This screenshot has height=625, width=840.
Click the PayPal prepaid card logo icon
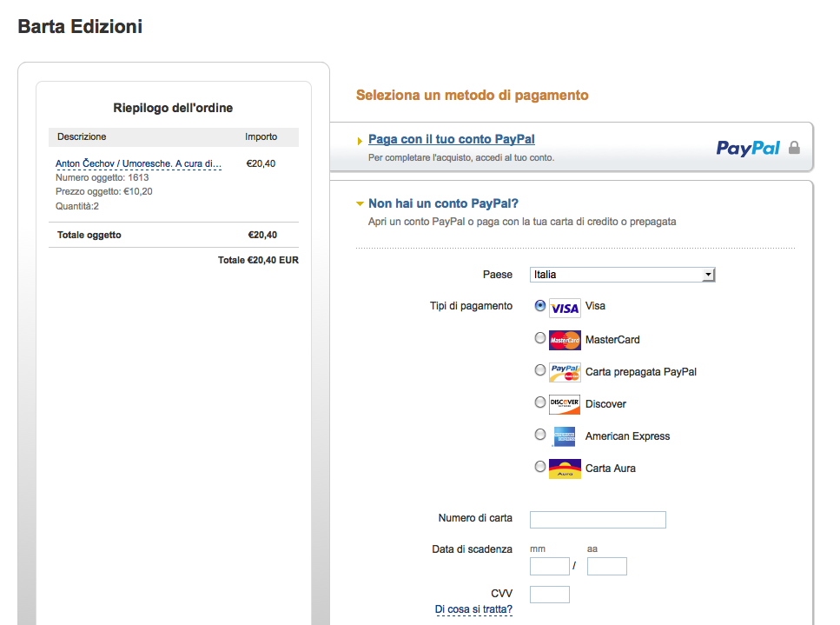point(565,373)
